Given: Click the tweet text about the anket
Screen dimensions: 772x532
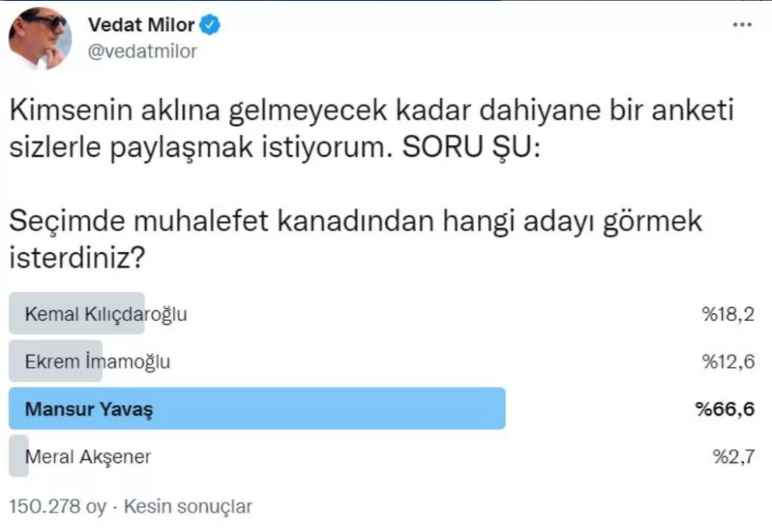Looking at the screenshot, I should (x=372, y=128).
